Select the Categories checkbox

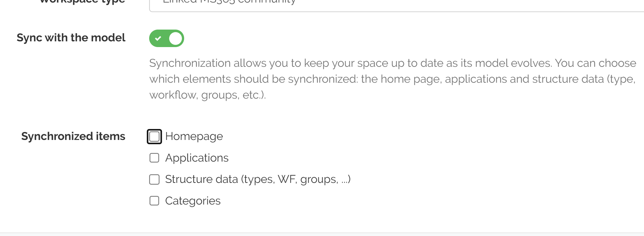[x=154, y=201]
